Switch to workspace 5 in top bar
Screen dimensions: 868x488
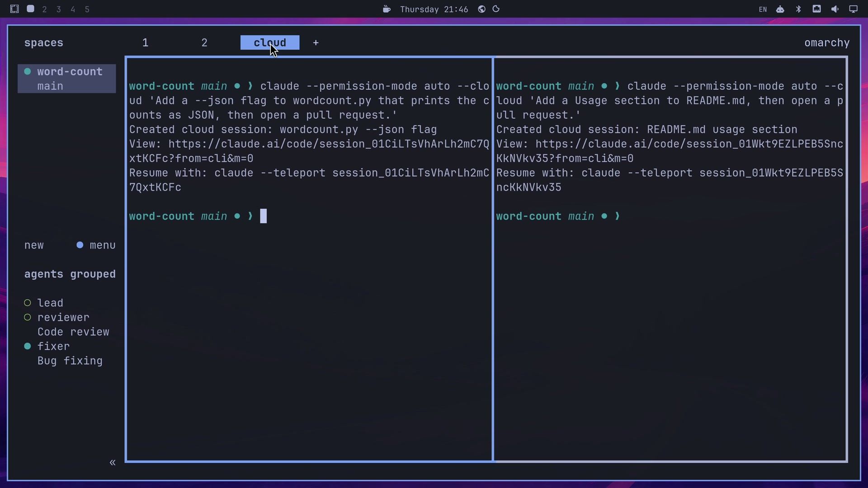click(x=87, y=9)
